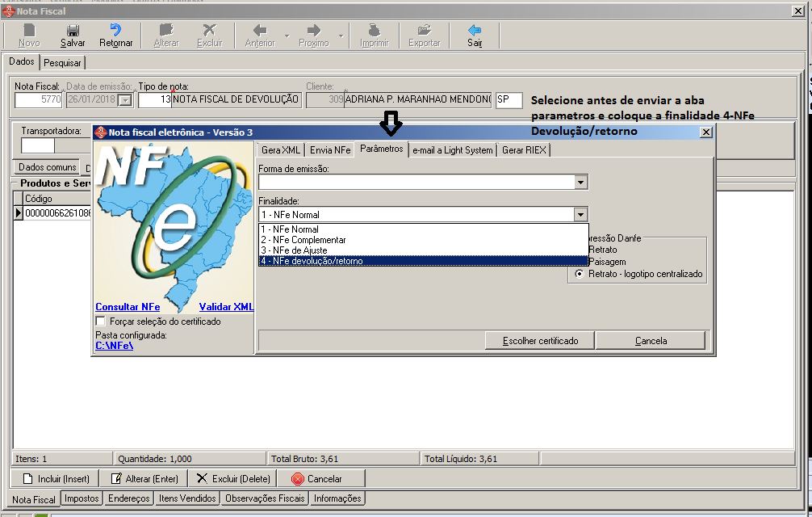Go to previous record with Anterior
Image resolution: width=812 pixels, height=517 pixels.
[x=260, y=31]
